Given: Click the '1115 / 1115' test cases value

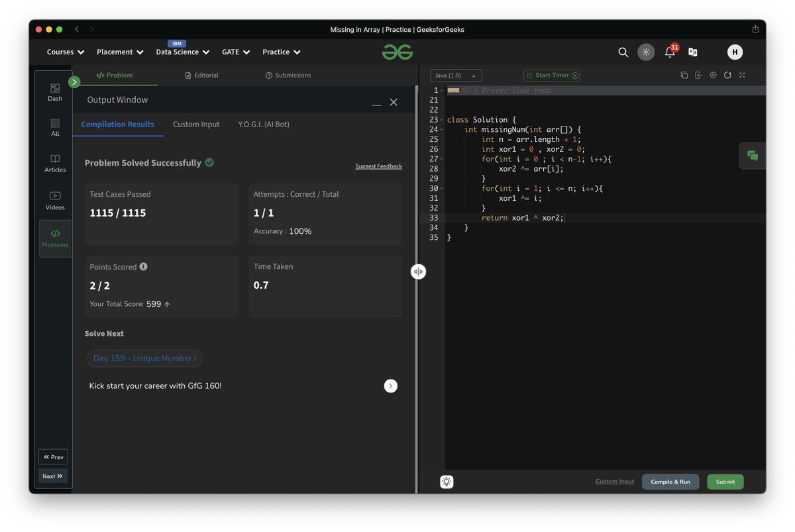Looking at the screenshot, I should [118, 213].
